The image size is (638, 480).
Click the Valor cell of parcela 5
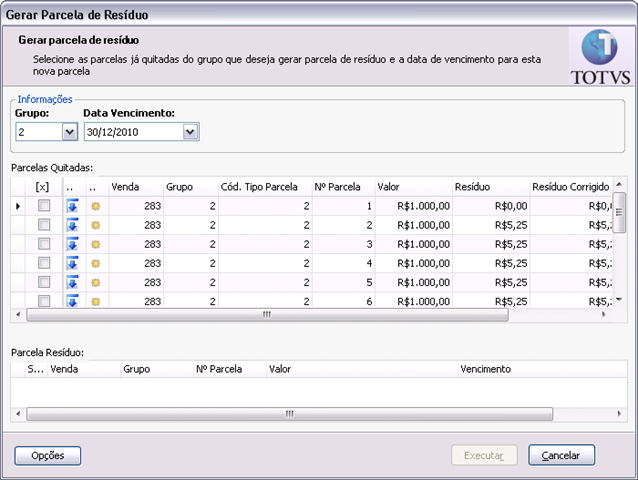(x=413, y=283)
